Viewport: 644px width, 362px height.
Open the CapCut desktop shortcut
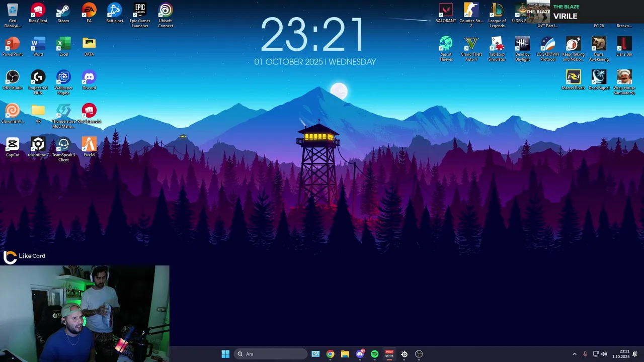pos(13,147)
